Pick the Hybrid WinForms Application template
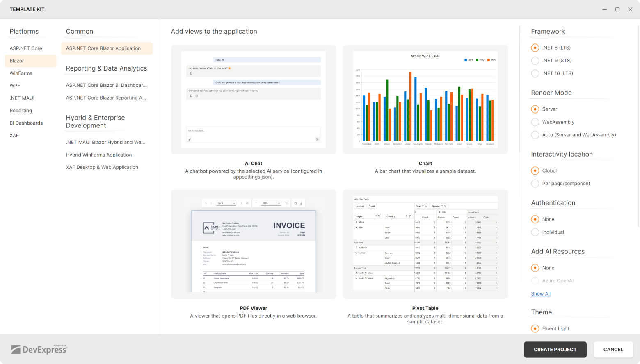This screenshot has height=364, width=640. pos(99,155)
